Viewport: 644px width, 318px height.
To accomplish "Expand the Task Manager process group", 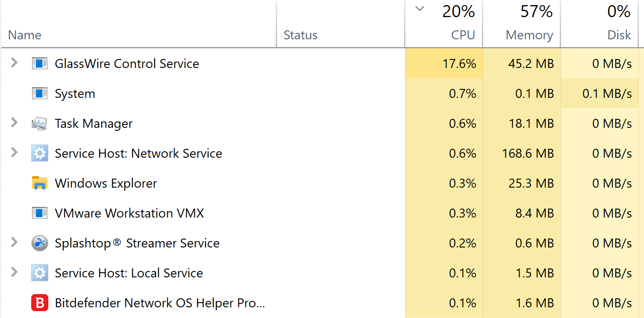I will coord(14,123).
